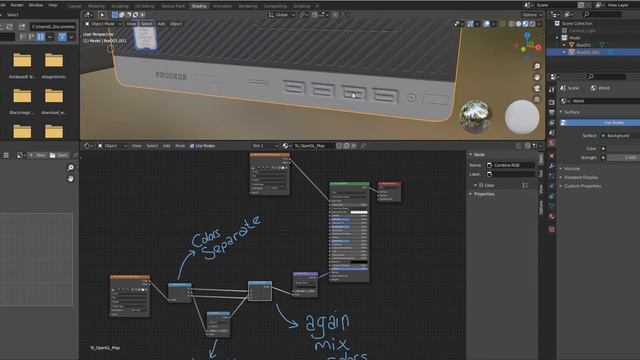Open the 3D viewport Add menu
This screenshot has height=360, width=640.
pyautogui.click(x=161, y=24)
